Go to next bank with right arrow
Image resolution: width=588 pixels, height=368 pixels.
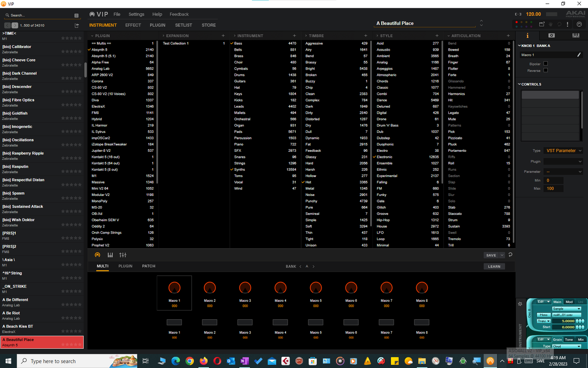314,266
